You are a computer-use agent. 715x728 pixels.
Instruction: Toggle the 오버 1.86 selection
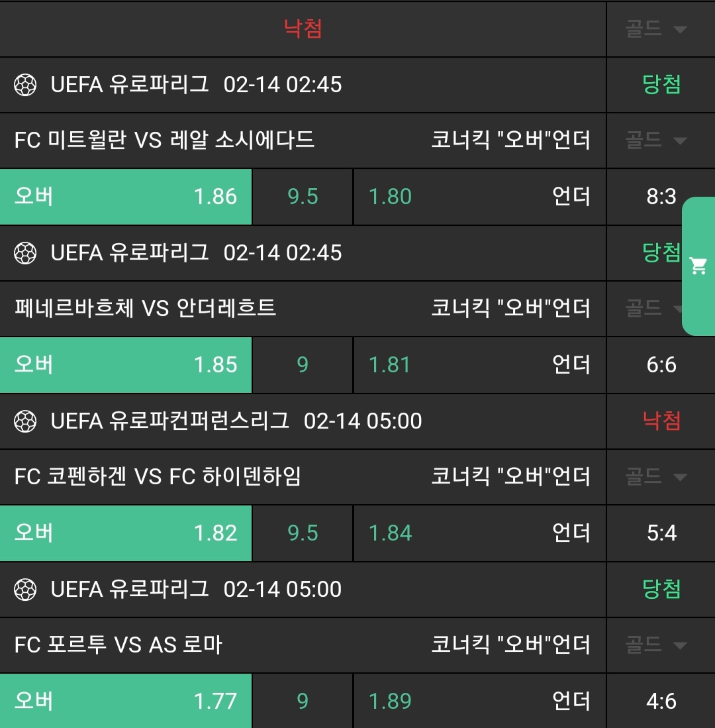point(126,197)
